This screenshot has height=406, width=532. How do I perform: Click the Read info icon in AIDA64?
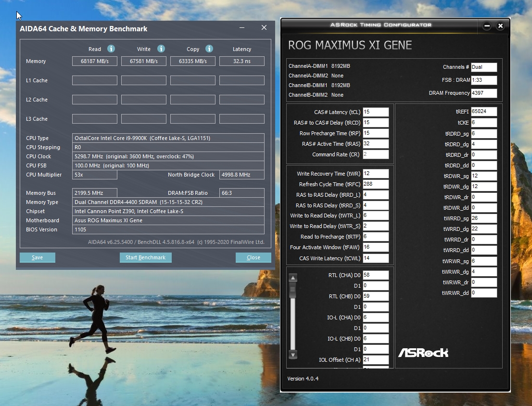[111, 49]
